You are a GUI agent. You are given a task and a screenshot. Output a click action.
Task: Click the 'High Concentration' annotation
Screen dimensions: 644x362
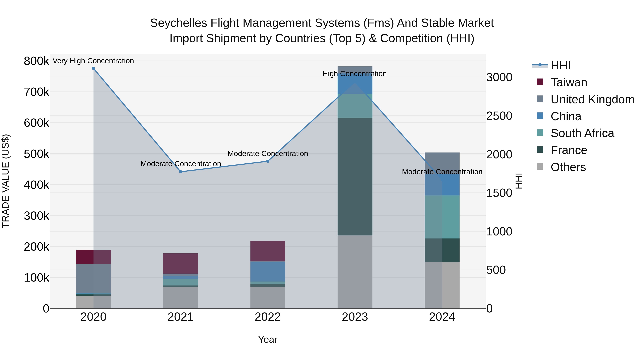(355, 74)
